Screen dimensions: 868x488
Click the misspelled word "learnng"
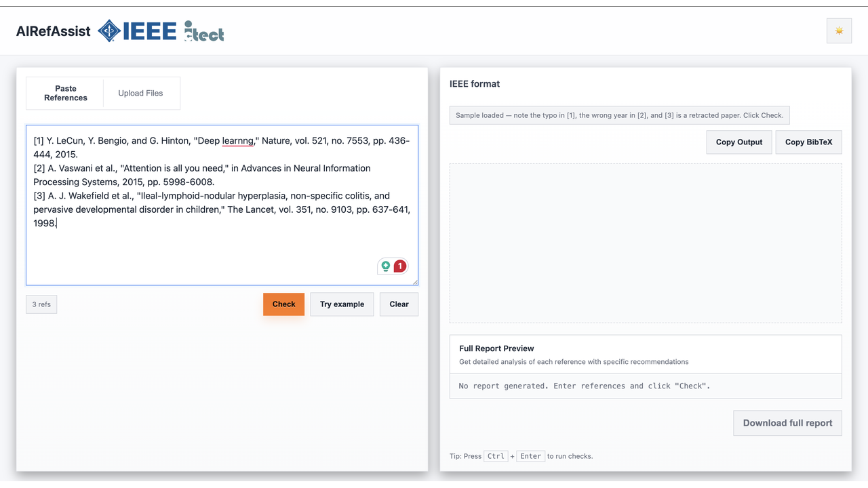(x=237, y=141)
